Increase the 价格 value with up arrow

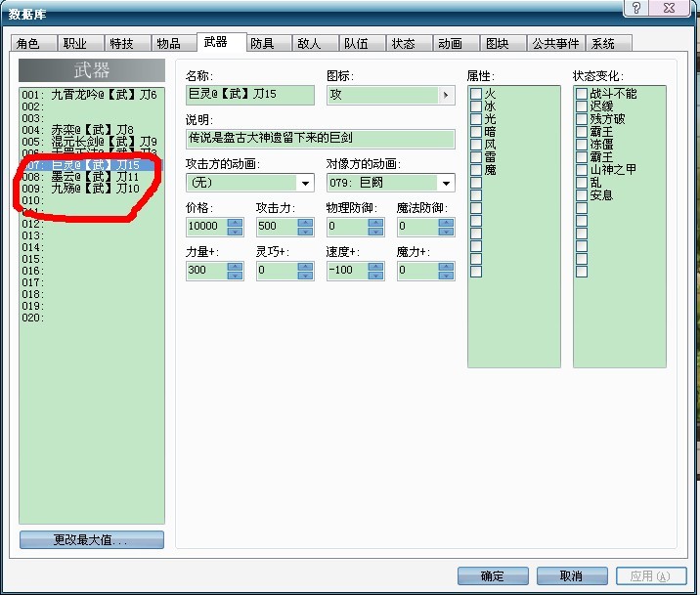(x=235, y=223)
